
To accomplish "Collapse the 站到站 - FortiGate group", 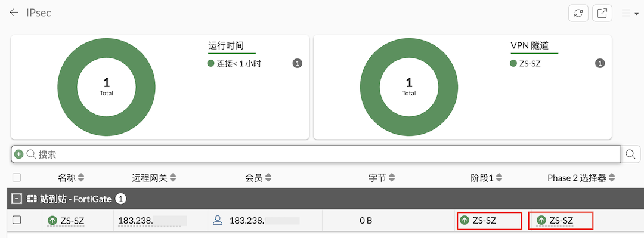I will (17, 199).
